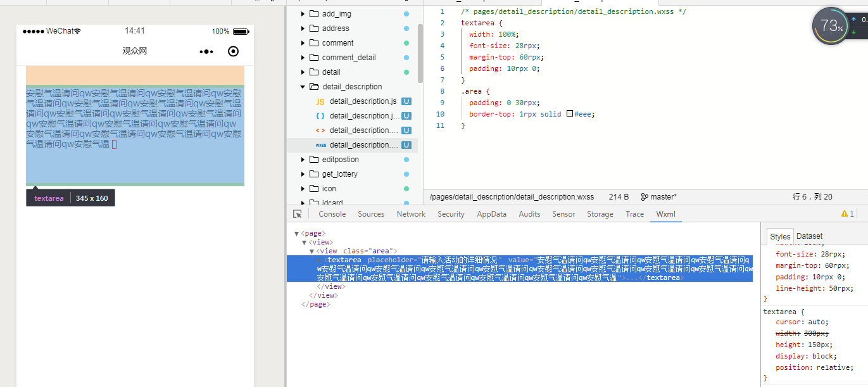This screenshot has height=387, width=868.
Task: Click the 73% performance gauge widget
Action: click(x=830, y=26)
